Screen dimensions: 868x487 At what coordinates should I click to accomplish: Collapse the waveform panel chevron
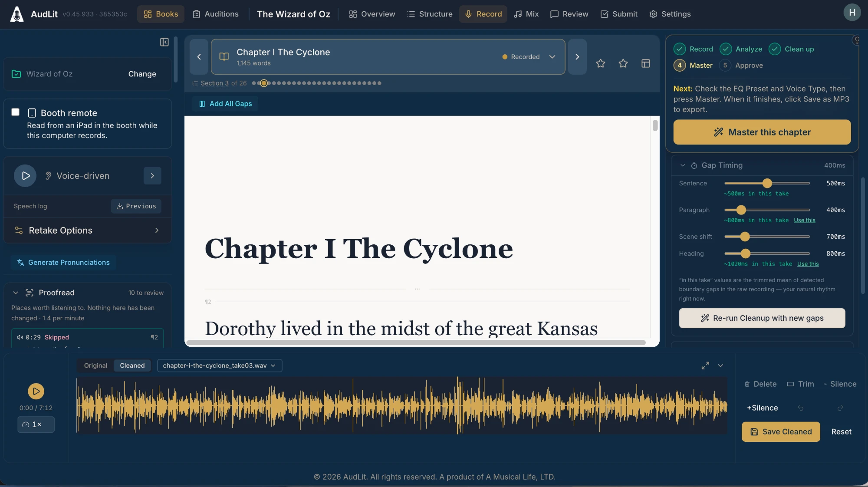720,365
